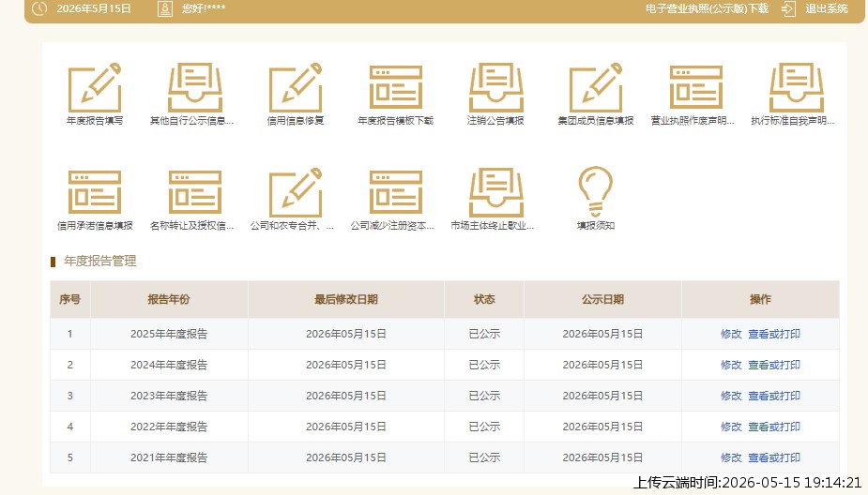The width and height of the screenshot is (868, 495).
Task: Click 退出系统 to log out
Action: pos(827,8)
